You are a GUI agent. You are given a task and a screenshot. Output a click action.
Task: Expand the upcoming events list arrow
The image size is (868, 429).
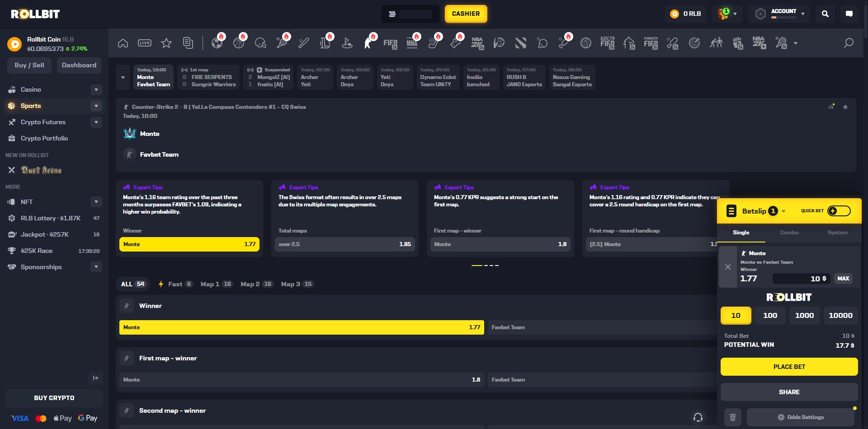(x=123, y=77)
